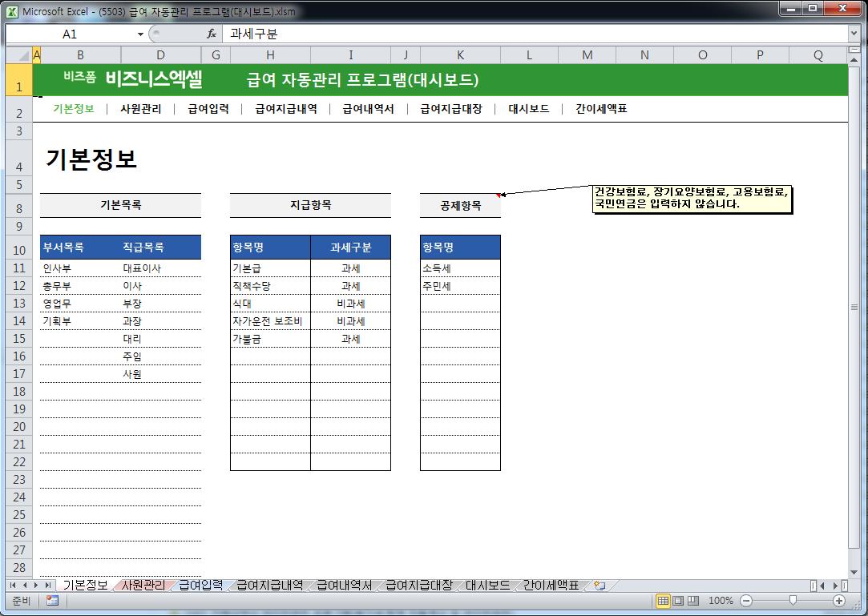Screen dimensions: 868x616
Task: Click the 공제항목 header cell
Action: click(460, 206)
